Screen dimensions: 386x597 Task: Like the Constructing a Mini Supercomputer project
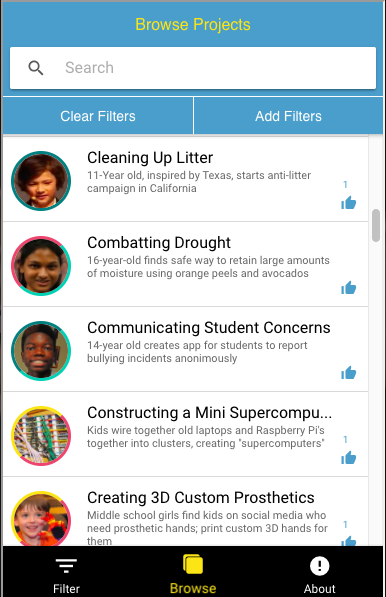pyautogui.click(x=348, y=457)
